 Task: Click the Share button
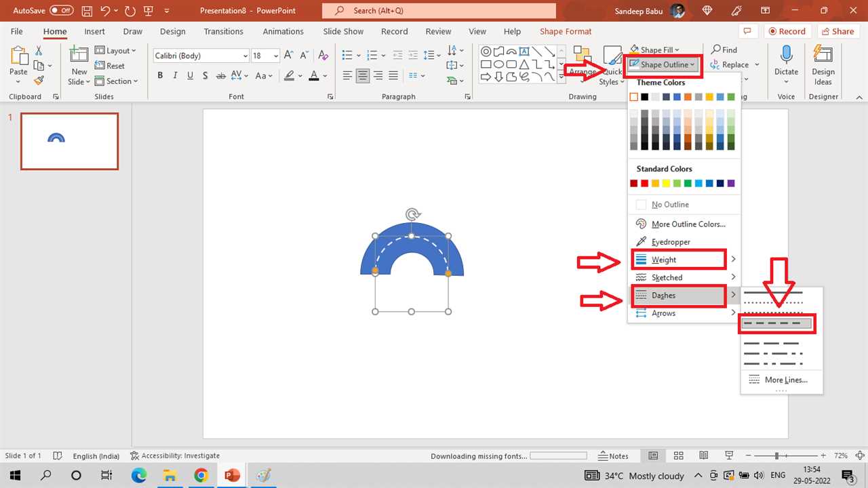[x=838, y=31]
